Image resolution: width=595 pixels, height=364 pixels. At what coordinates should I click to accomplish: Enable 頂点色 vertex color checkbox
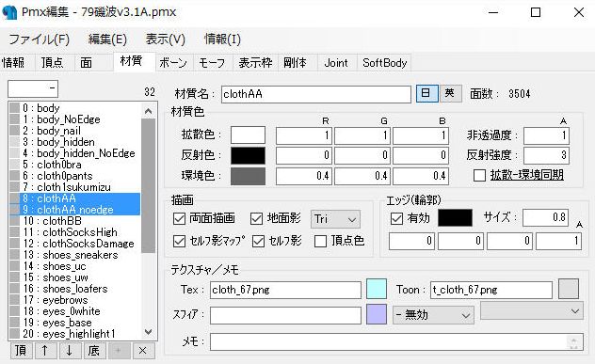(x=321, y=241)
